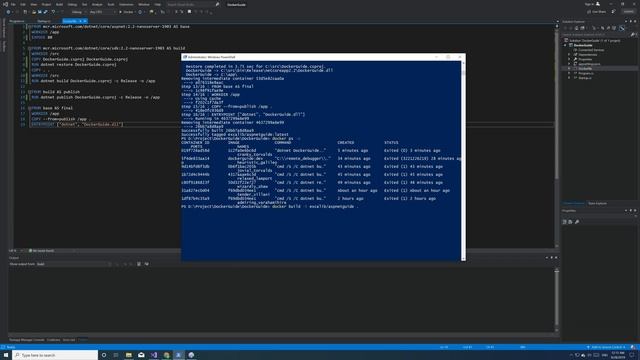Click the No issues found indicator

(41, 251)
